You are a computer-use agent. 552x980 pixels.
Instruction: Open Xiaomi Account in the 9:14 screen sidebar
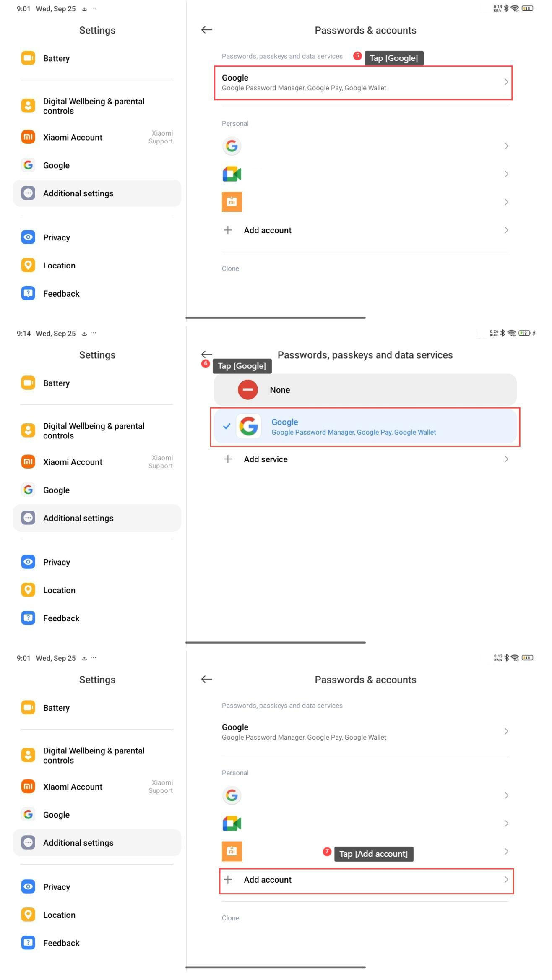(x=73, y=462)
